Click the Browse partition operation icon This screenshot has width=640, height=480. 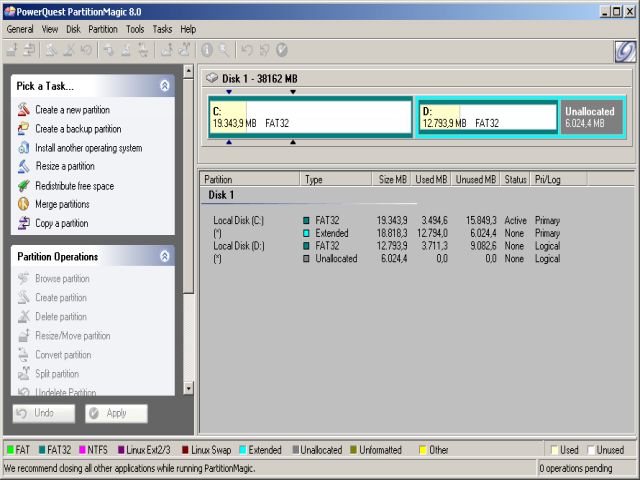click(24, 278)
